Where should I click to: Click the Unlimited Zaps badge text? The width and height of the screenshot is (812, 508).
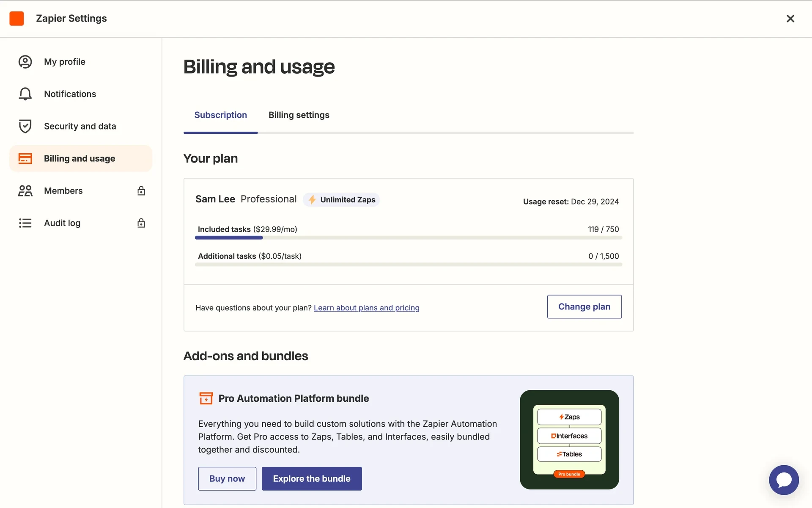tap(348, 200)
